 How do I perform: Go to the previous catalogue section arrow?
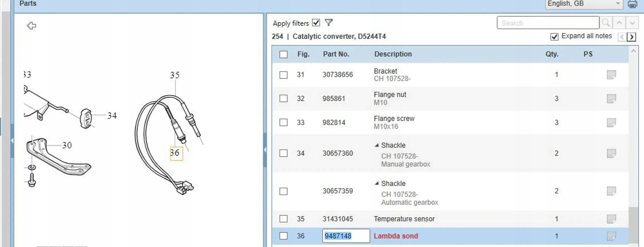click(622, 37)
